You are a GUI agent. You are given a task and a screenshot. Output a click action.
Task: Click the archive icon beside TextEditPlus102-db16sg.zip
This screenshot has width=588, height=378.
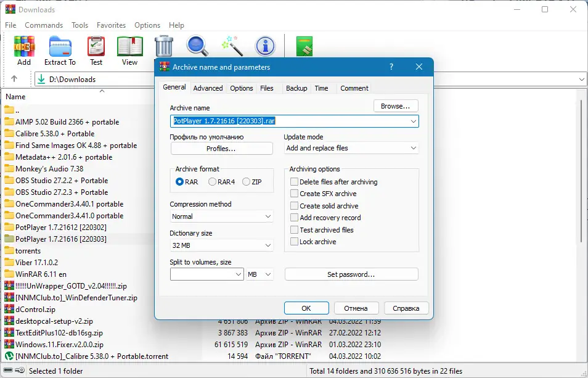click(9, 332)
